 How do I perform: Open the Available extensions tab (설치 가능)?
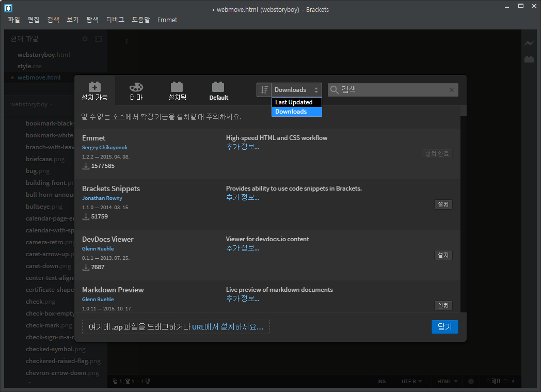click(x=94, y=91)
